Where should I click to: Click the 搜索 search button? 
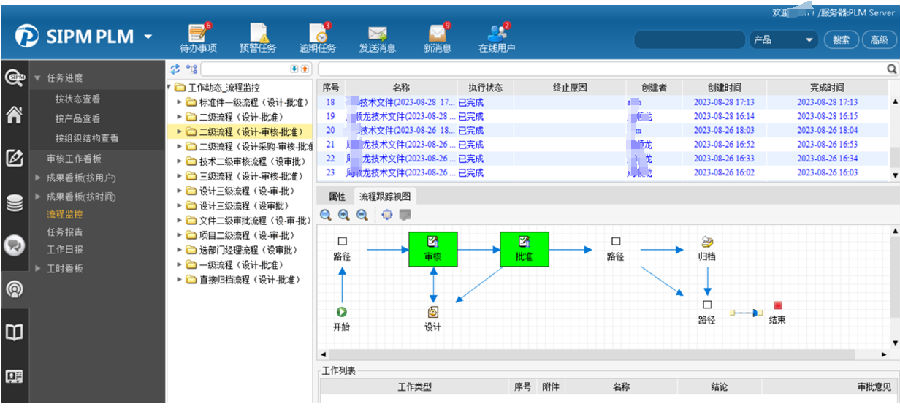click(841, 40)
